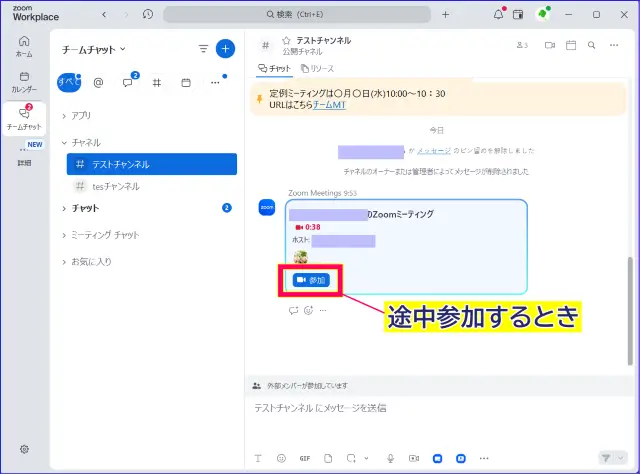
Task: Click the send message button
Action: [607, 458]
